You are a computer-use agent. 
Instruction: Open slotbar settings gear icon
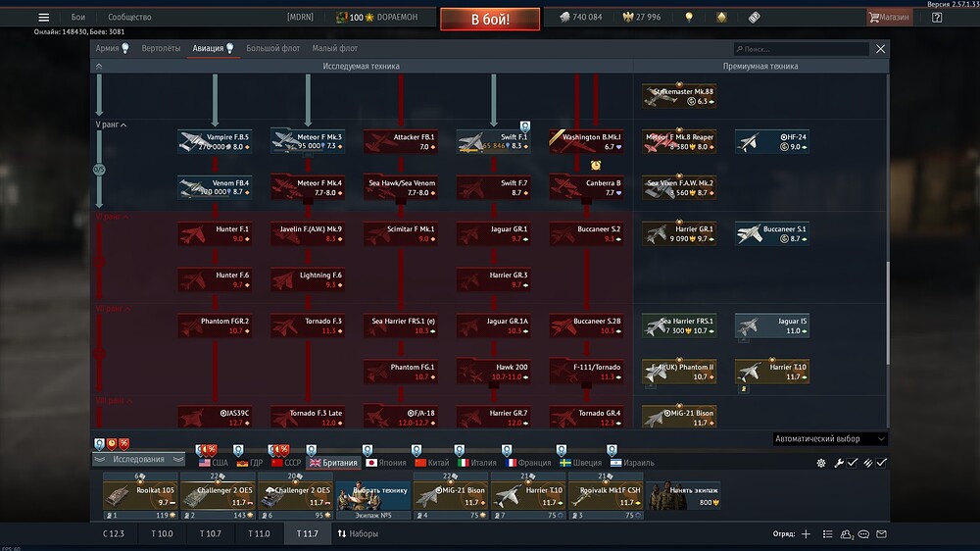click(x=821, y=463)
